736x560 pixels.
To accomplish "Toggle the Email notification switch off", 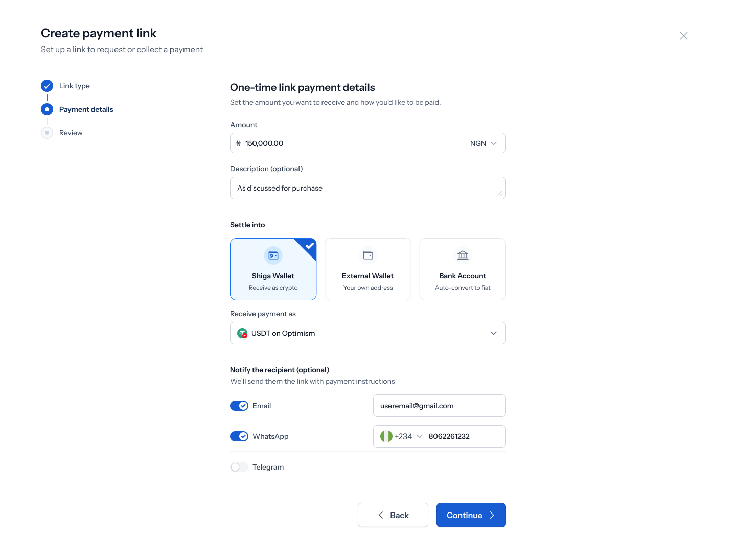I will 239,406.
